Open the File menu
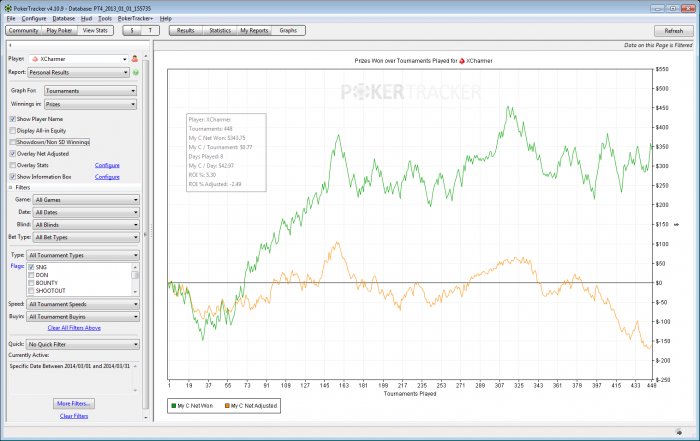 (11, 19)
